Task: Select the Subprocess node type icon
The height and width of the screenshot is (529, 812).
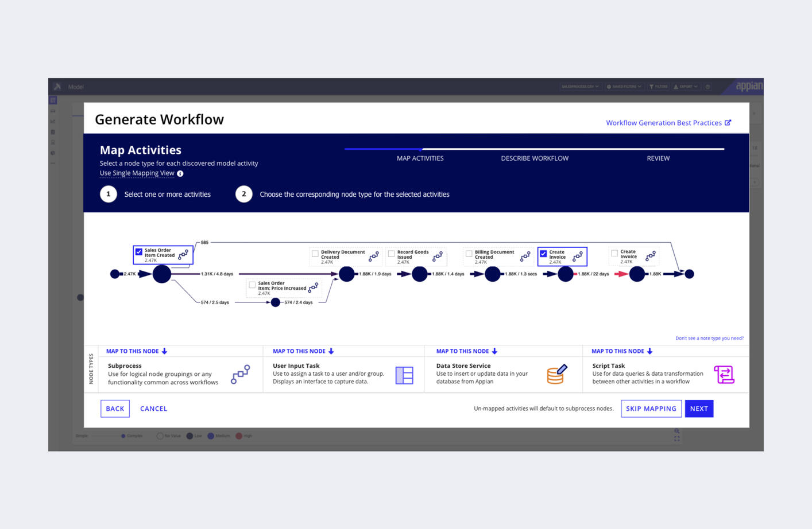Action: pyautogui.click(x=241, y=374)
